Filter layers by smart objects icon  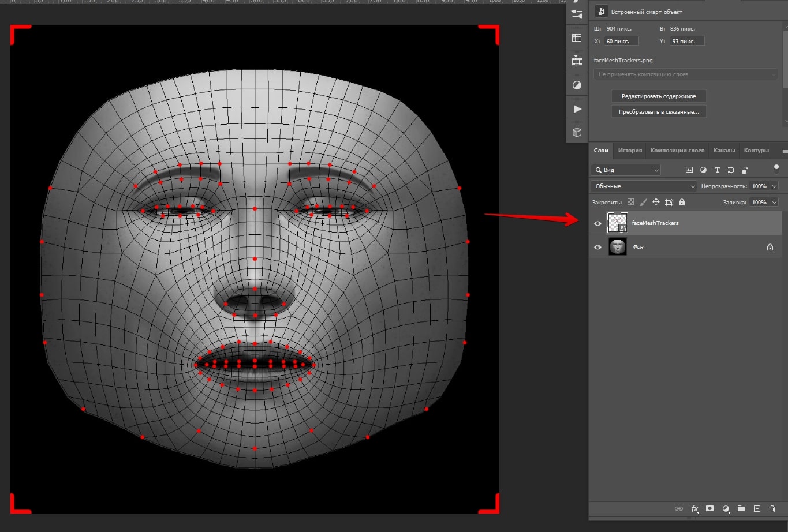pos(745,170)
